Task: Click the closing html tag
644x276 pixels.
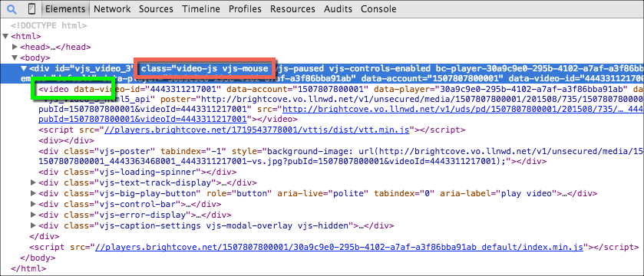Action: point(28,269)
